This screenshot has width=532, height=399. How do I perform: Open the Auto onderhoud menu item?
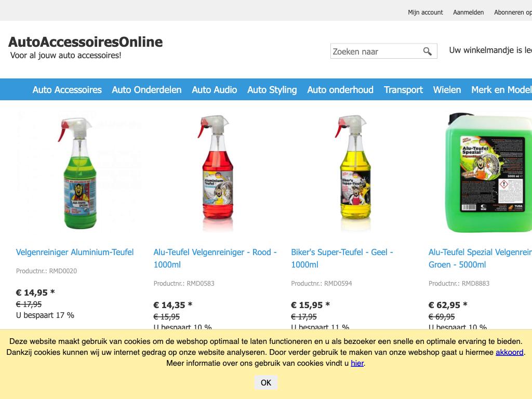pyautogui.click(x=340, y=89)
